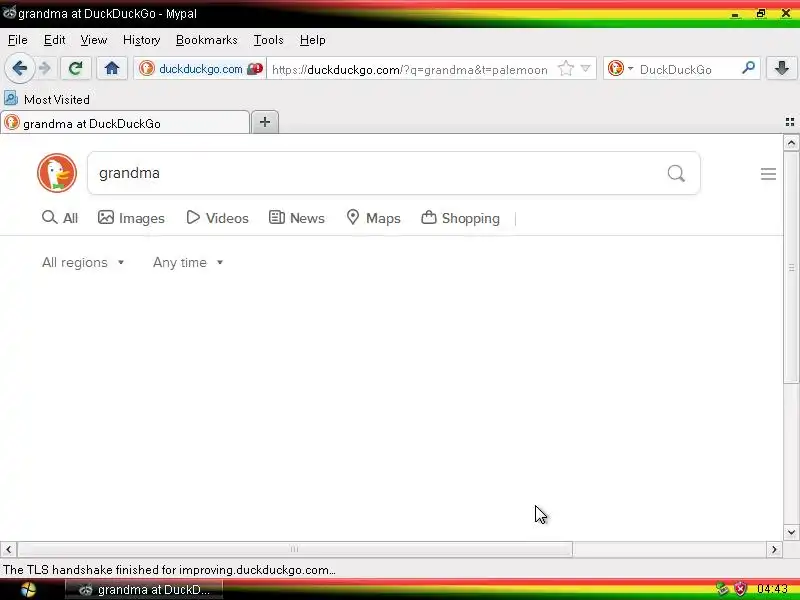Open a new tab with the plus button
Viewport: 800px width, 600px height.
(x=265, y=122)
